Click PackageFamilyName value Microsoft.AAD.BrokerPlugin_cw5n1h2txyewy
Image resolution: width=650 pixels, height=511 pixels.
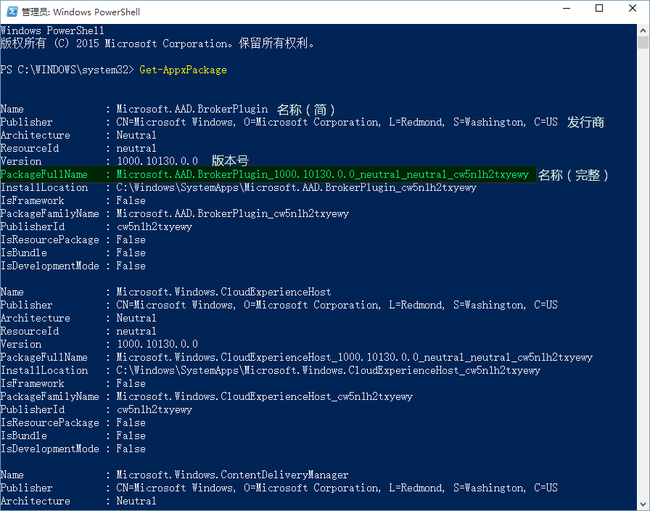(232, 214)
